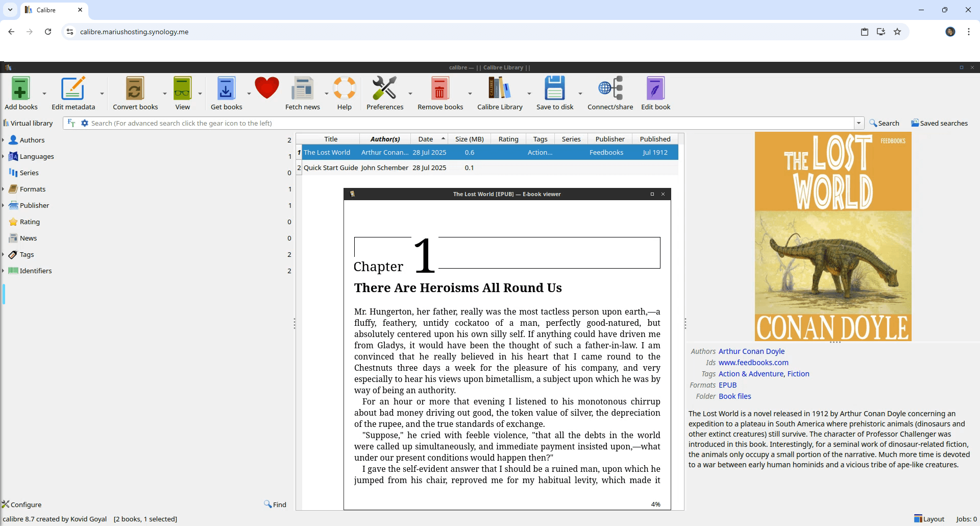Viewport: 980px width, 526px height.
Task: Click Configure in tag browser
Action: 22,505
